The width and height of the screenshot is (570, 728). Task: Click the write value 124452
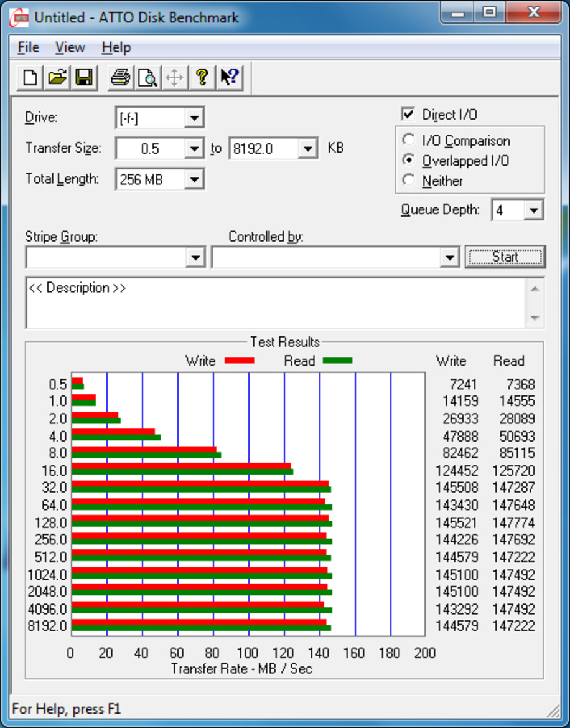coord(457,471)
